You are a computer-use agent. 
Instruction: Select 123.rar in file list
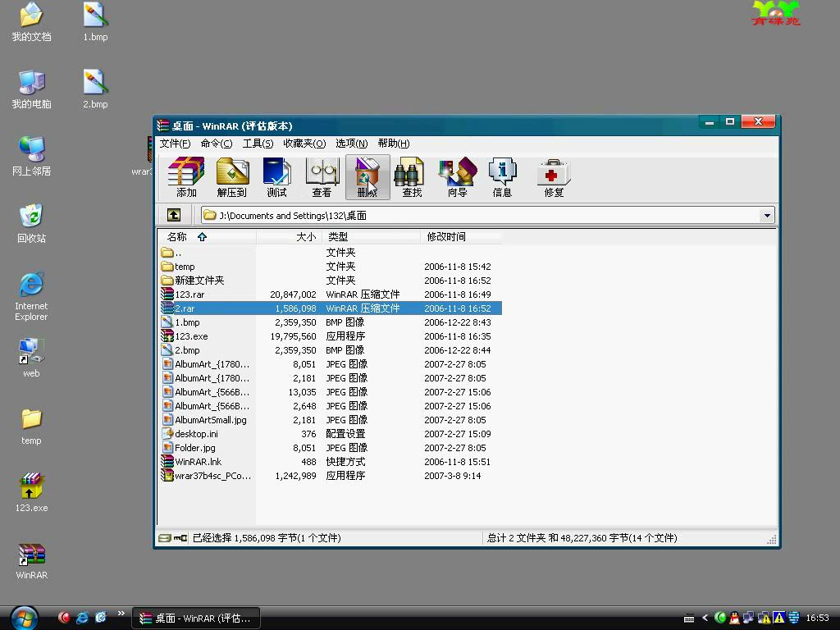pos(330,294)
